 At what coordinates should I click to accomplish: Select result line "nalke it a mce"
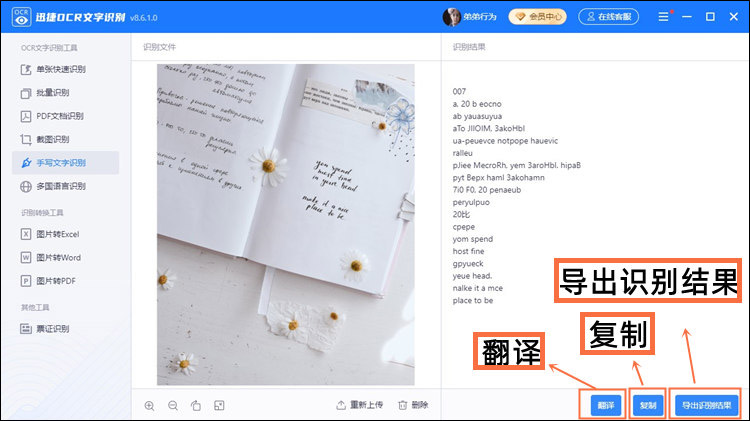[x=478, y=288]
